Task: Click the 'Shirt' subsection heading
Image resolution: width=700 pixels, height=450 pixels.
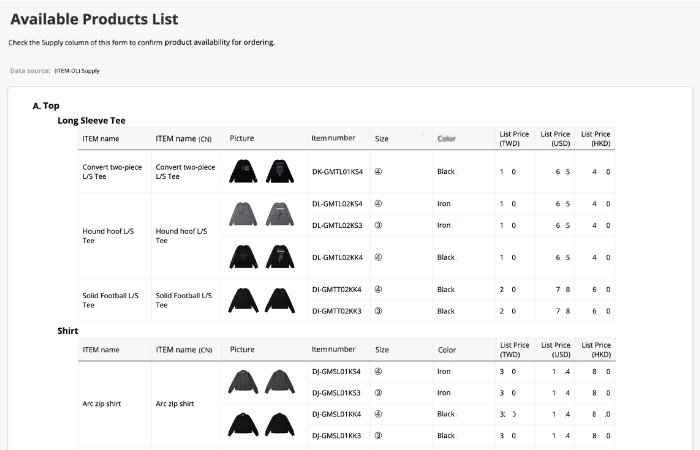Action: pyautogui.click(x=68, y=330)
